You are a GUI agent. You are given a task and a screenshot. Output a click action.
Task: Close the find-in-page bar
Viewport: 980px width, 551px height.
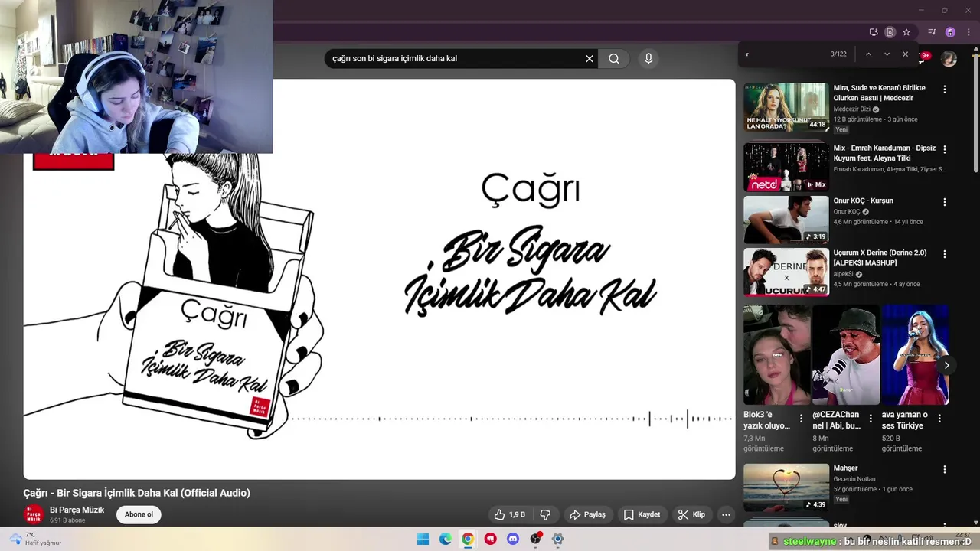pos(905,54)
